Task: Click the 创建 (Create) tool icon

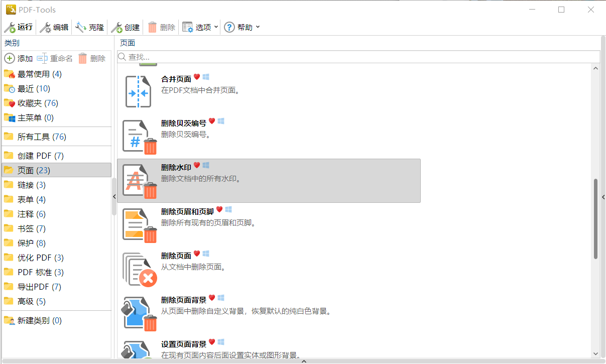Action: [x=116, y=27]
